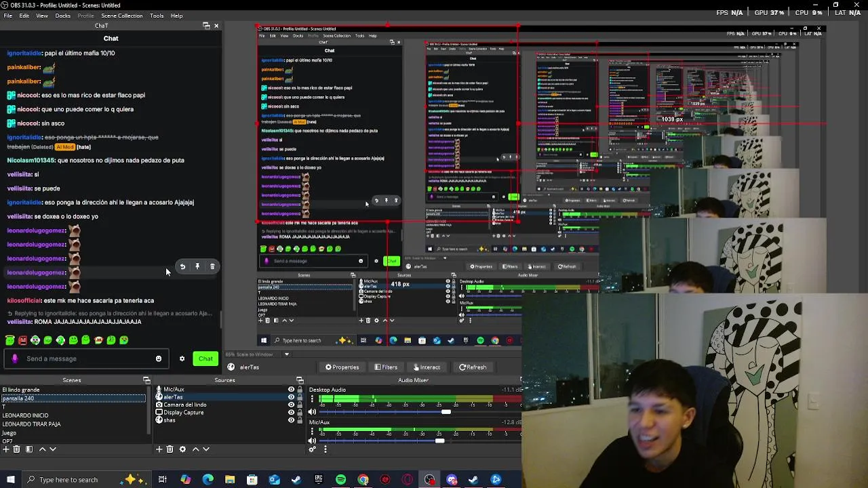Viewport: 868px width, 488px height.
Task: Hide the shas source with eye icon
Action: coord(292,420)
